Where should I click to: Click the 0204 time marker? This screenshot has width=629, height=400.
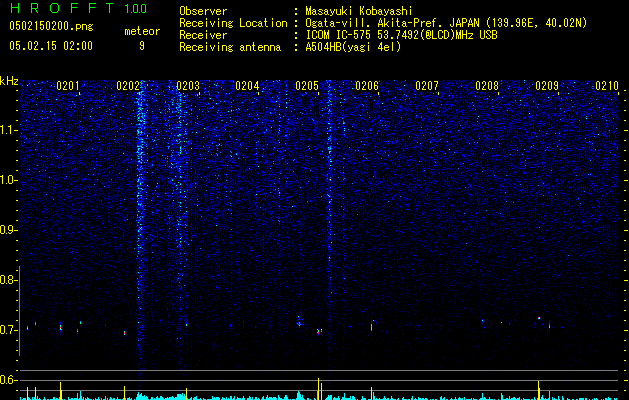click(247, 85)
